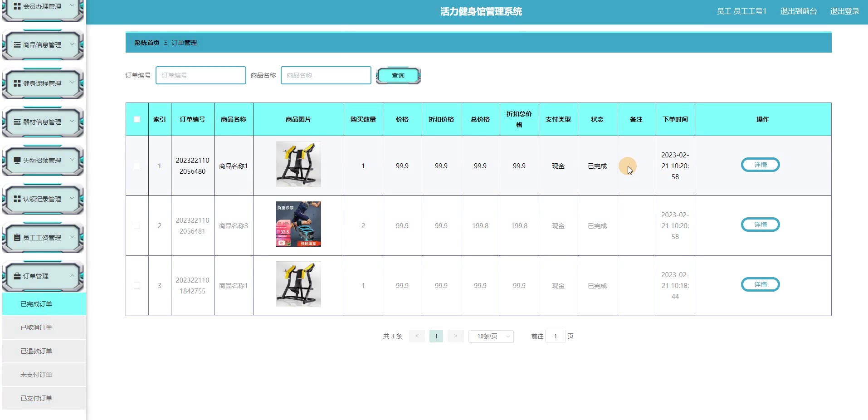Viewport: 868px width, 420px height.
Task: Expand the 员工工资管理 menu chevron
Action: (72, 237)
